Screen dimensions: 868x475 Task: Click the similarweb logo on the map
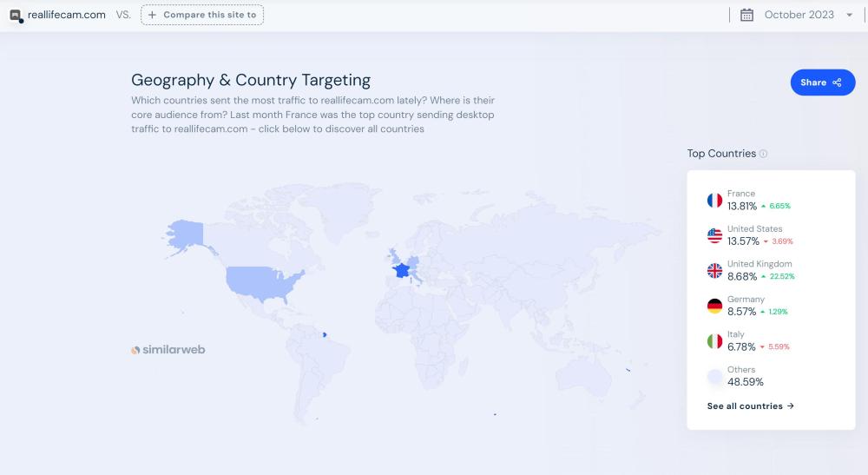click(168, 350)
